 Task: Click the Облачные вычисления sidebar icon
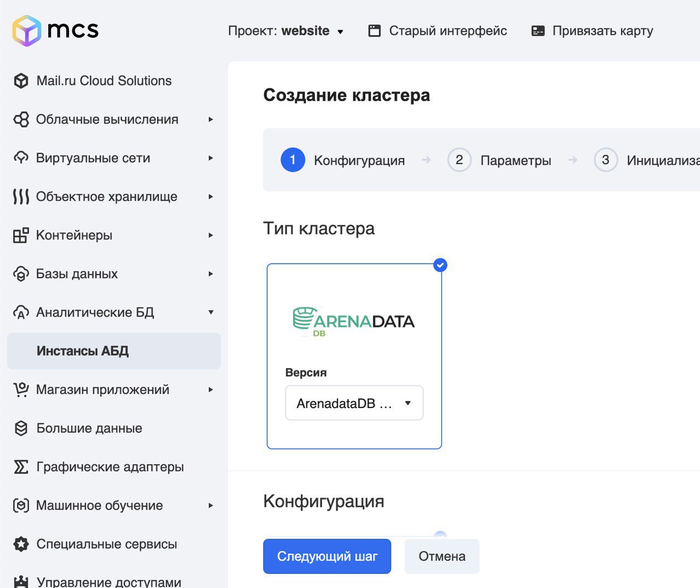(21, 119)
